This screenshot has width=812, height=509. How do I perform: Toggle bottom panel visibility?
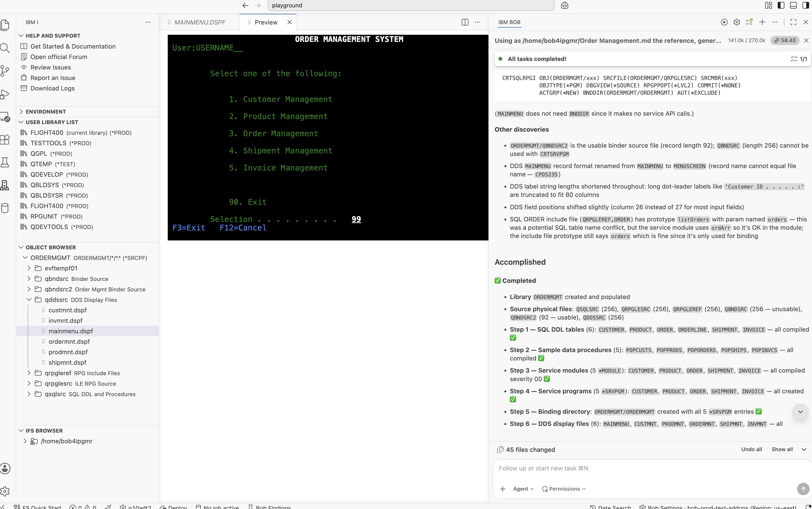point(793,5)
